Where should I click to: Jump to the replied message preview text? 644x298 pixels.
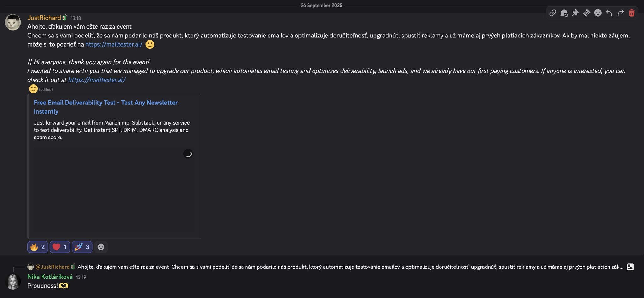coord(350,267)
